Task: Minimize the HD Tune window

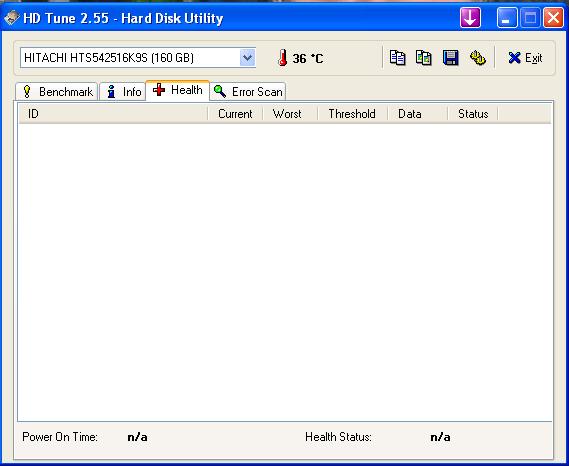Action: pyautogui.click(x=507, y=18)
